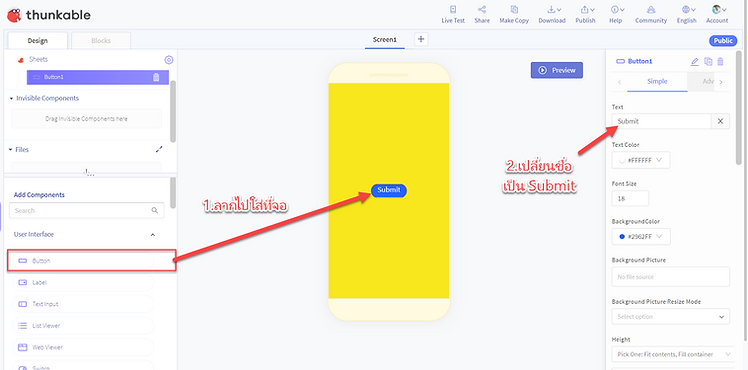
Task: Click the Preview button
Action: (557, 70)
